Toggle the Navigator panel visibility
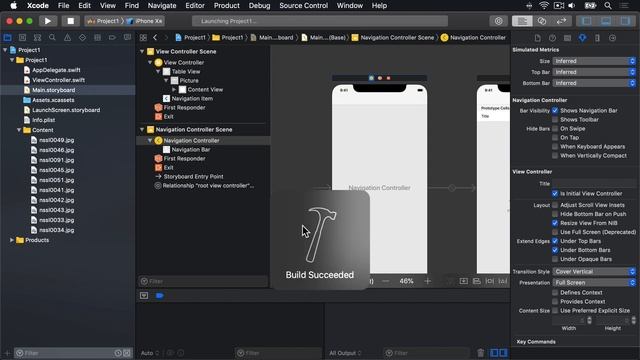640x360 pixels. click(x=586, y=21)
